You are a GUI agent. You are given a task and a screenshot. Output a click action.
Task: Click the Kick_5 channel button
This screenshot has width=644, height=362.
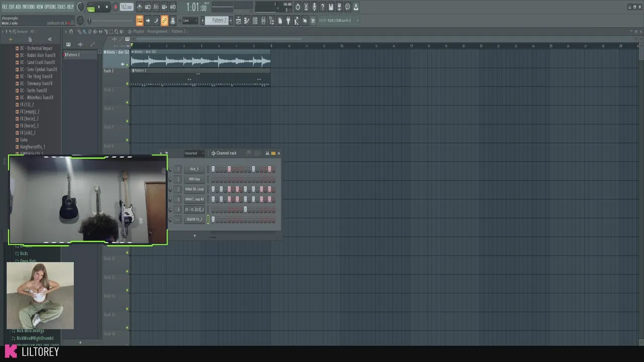click(194, 169)
